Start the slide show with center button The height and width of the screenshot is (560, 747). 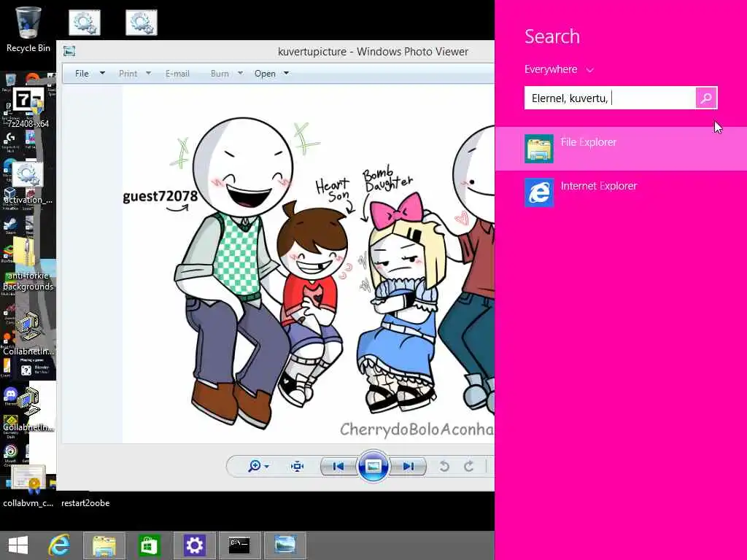point(373,466)
